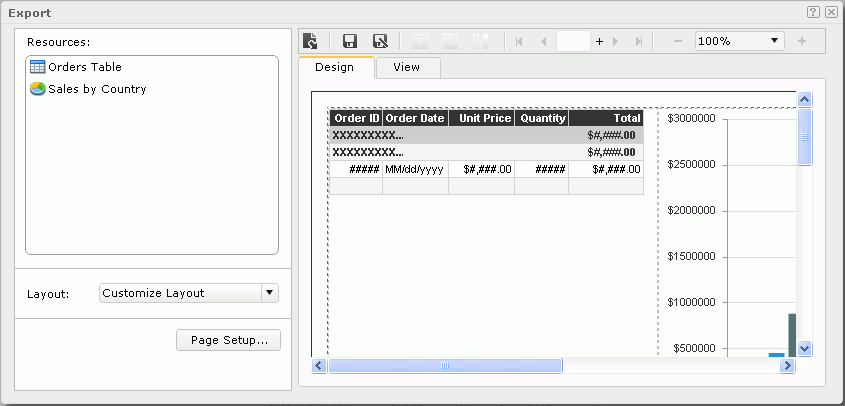
Task: Click the zoom in plus button
Action: [x=802, y=41]
